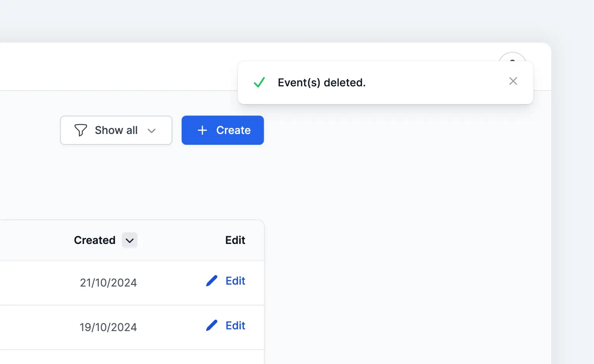Click the Created column header
Screen dimensions: 594x364
[94, 240]
